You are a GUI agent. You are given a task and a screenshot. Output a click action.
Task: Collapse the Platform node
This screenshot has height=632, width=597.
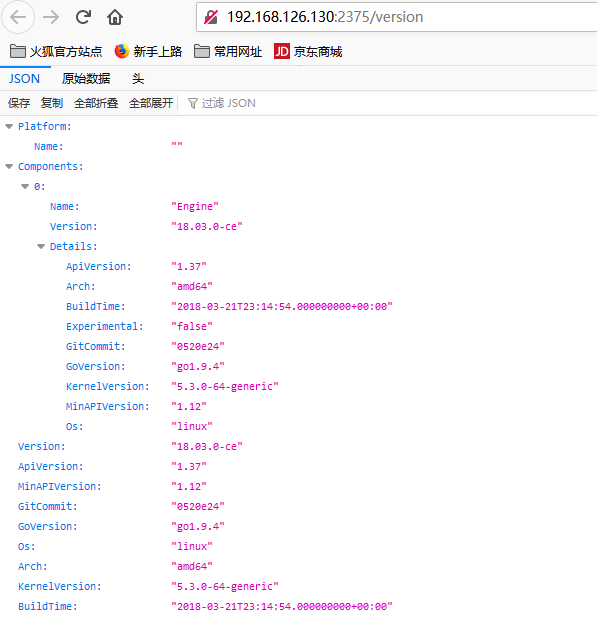point(9,127)
